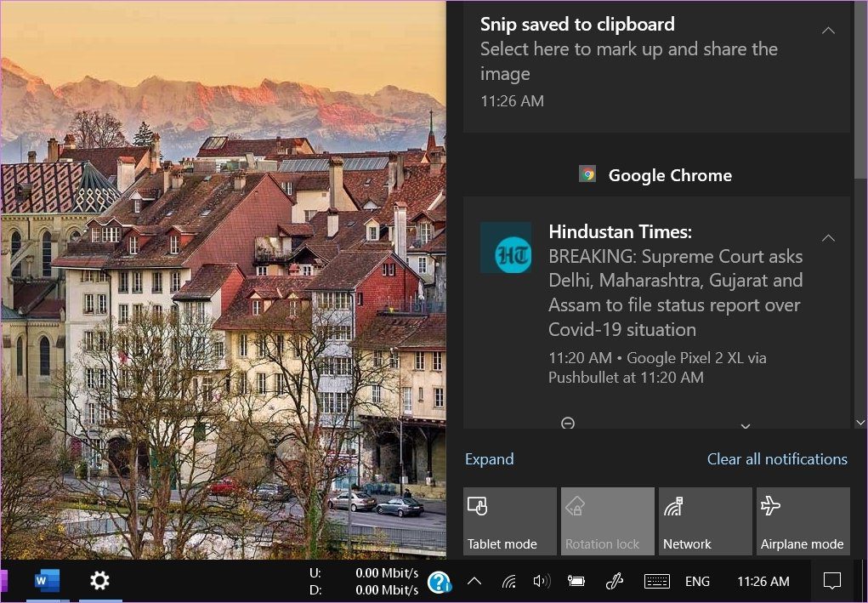Open the Settings gear in taskbar
The width and height of the screenshot is (868, 603).
(x=99, y=581)
